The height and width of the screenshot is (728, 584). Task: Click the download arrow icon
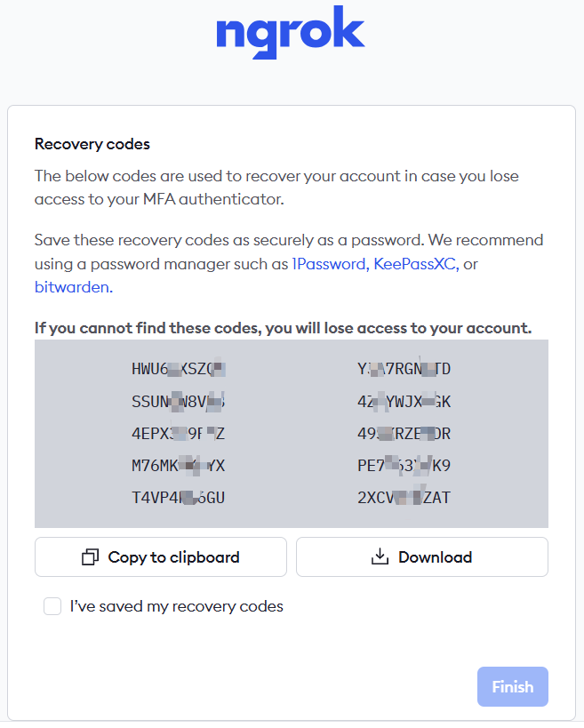pos(380,557)
